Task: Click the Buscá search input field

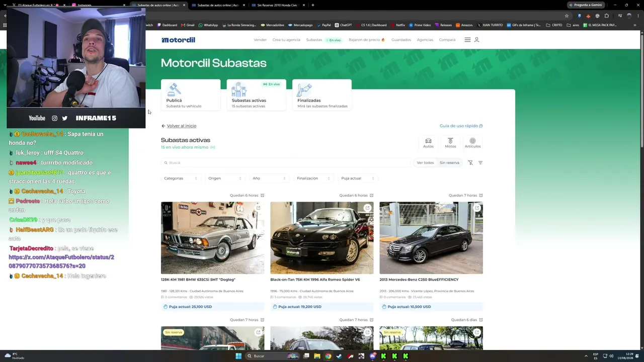Action: pos(286,163)
